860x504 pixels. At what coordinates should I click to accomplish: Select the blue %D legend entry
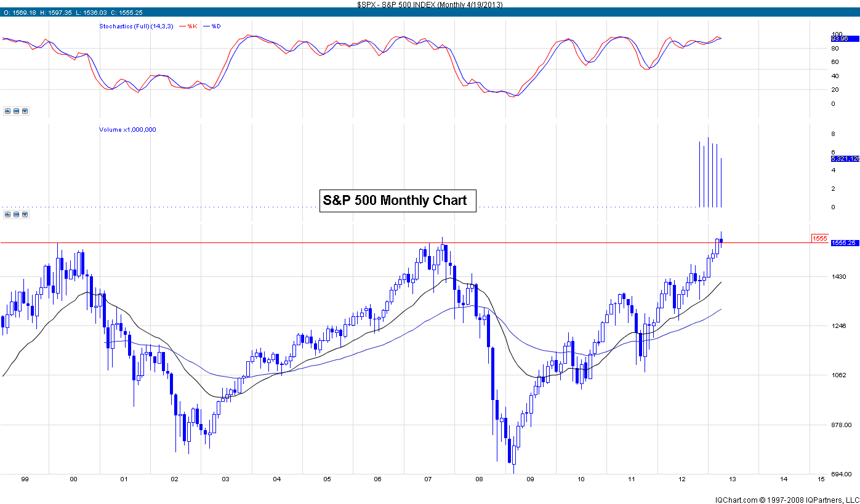pos(216,26)
